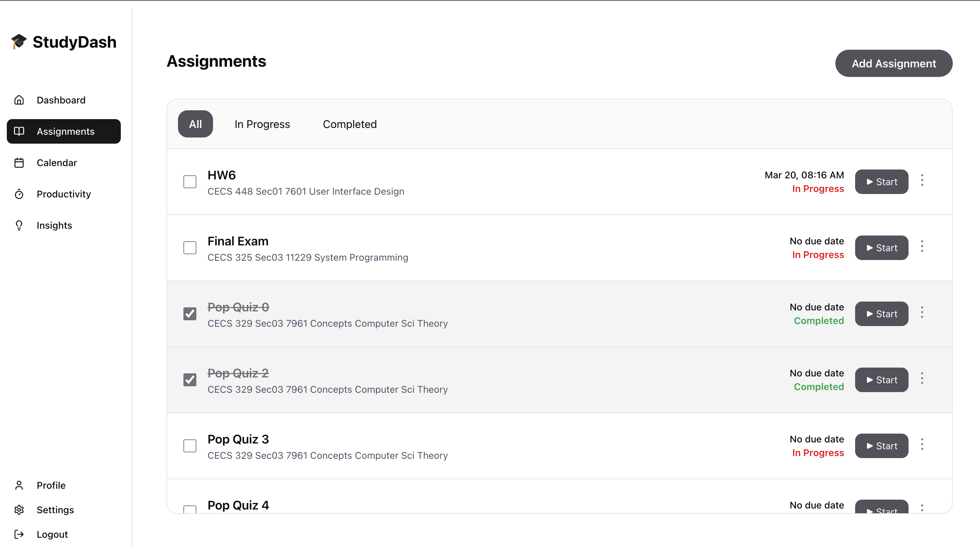Open more options for Final Exam

922,246
